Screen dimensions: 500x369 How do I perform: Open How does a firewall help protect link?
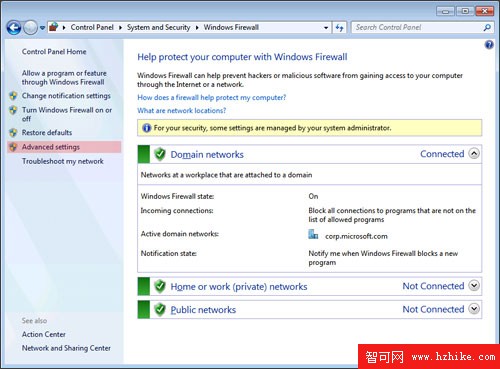[x=212, y=98]
